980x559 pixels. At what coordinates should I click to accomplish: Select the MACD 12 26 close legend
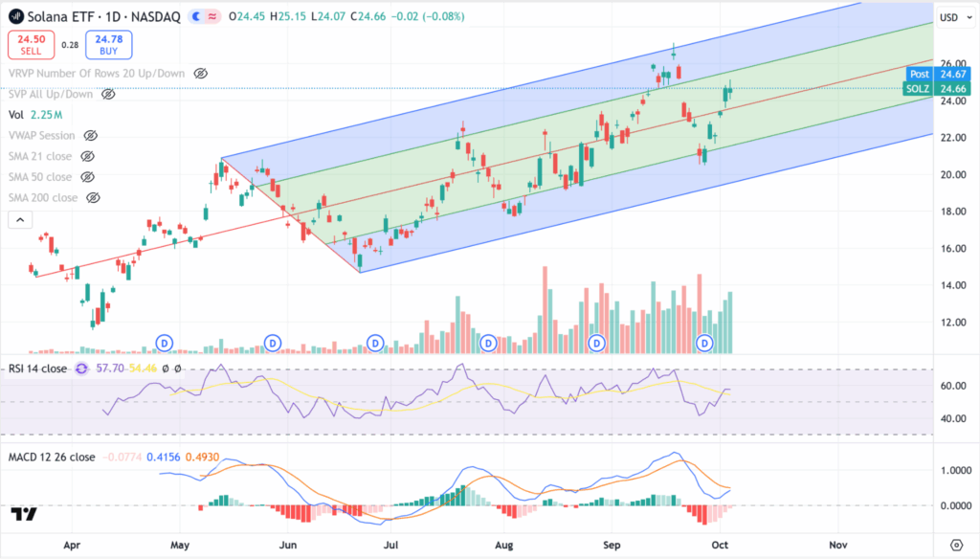click(52, 458)
